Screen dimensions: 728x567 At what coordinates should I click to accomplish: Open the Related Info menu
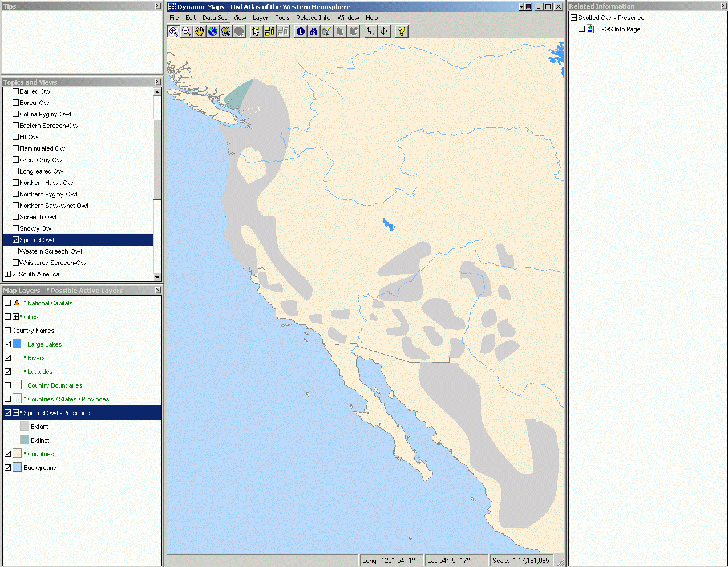(313, 18)
